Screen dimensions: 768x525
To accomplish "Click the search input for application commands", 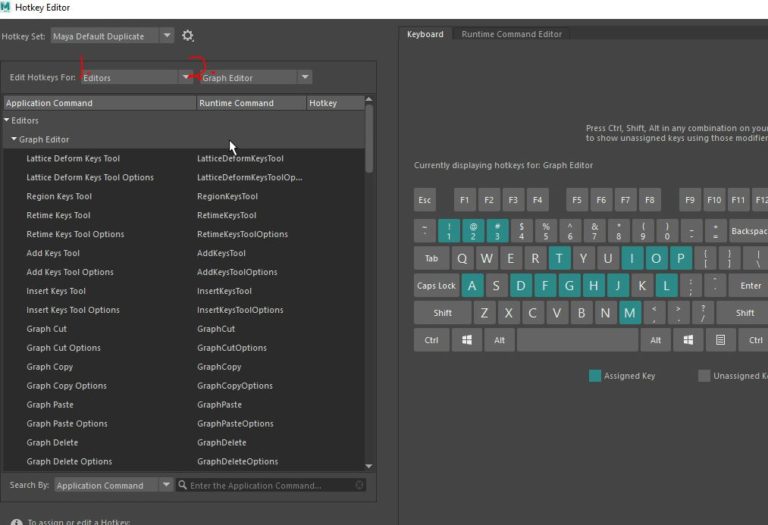I will click(270, 485).
